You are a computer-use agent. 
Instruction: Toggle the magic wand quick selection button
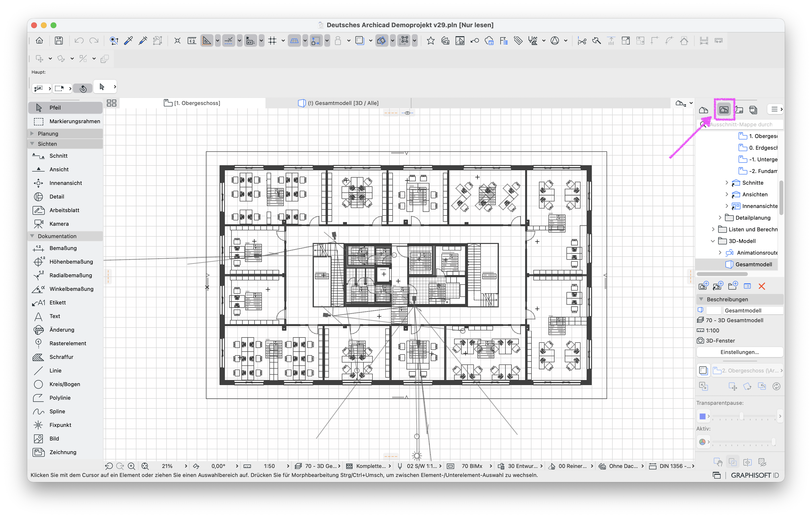tap(83, 88)
